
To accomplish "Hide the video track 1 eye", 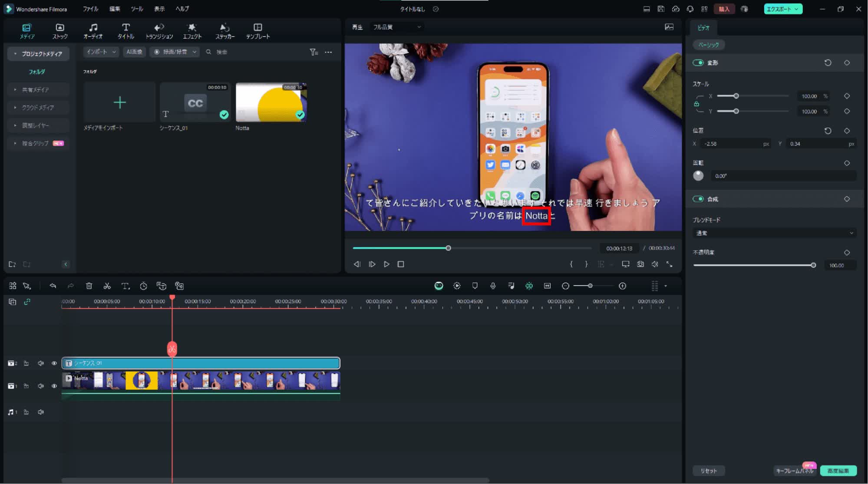I will click(54, 386).
